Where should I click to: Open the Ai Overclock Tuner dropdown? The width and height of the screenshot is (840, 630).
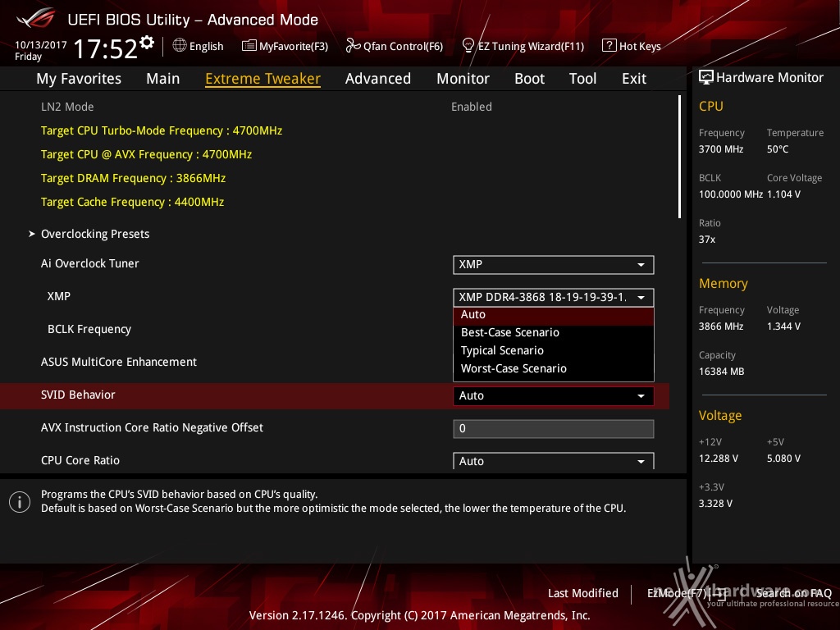pyautogui.click(x=554, y=265)
